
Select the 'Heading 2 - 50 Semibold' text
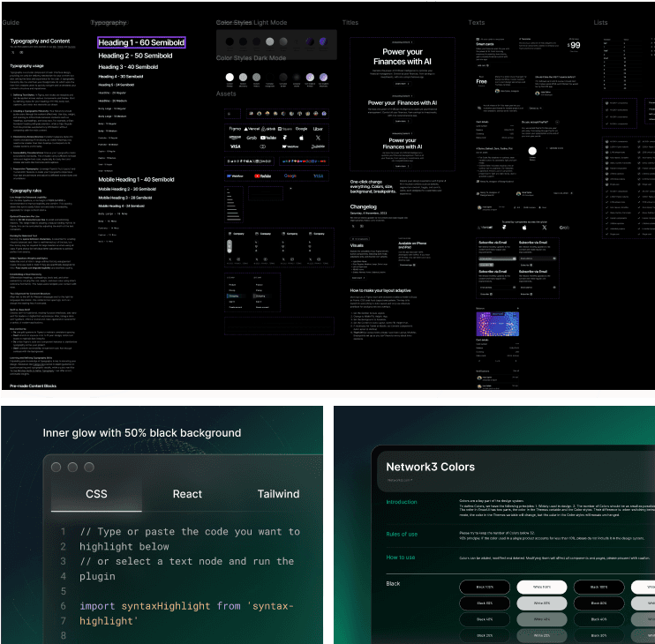[135, 56]
